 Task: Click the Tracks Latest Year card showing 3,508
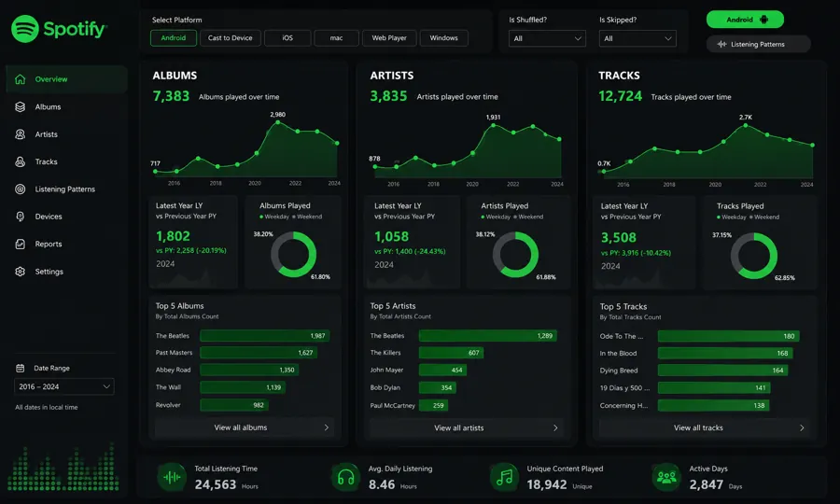click(644, 243)
